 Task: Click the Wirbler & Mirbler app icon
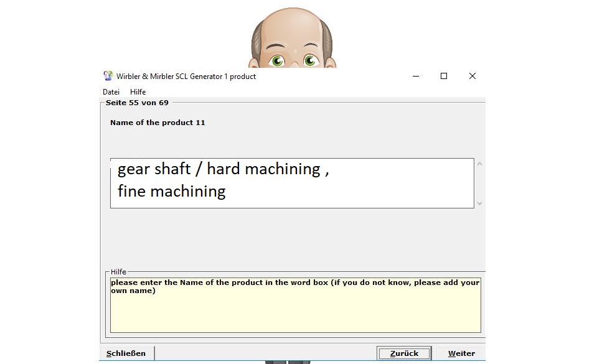[108, 76]
